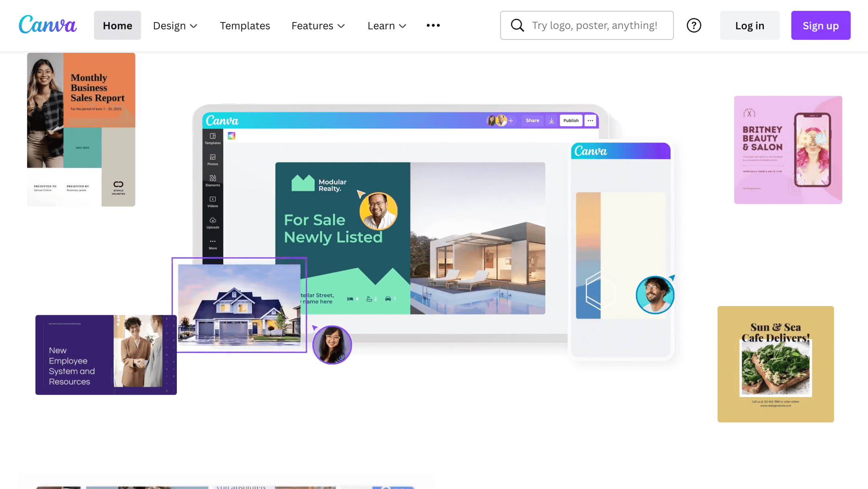This screenshot has height=489, width=868.
Task: Click the Sign up button
Action: point(821,25)
